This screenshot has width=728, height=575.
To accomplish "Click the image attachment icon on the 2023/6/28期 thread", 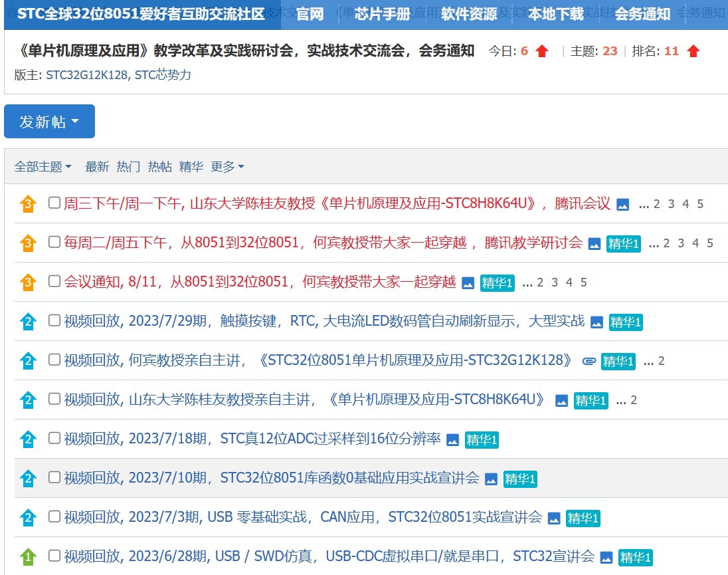I will [x=606, y=557].
